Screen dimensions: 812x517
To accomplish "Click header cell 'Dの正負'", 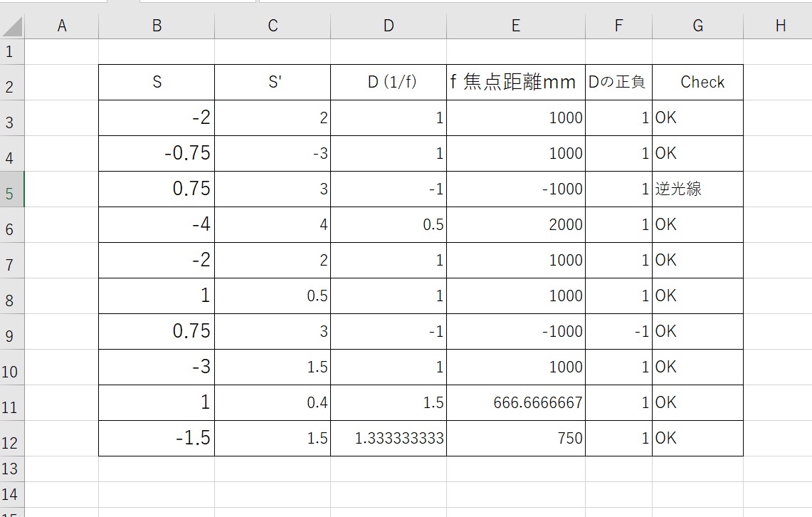I will coord(619,83).
